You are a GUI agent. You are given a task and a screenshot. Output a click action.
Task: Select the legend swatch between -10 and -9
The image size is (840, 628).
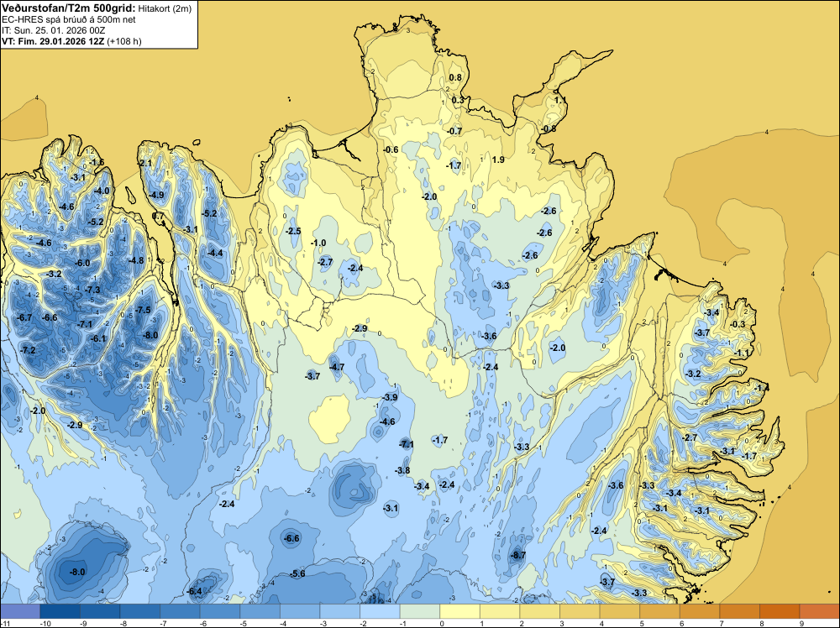[x=60, y=611]
